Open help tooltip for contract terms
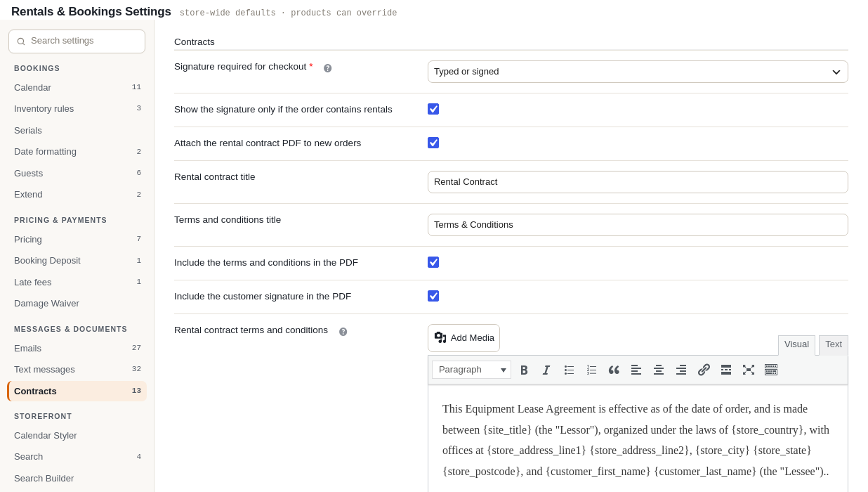868x492 pixels. (x=343, y=332)
